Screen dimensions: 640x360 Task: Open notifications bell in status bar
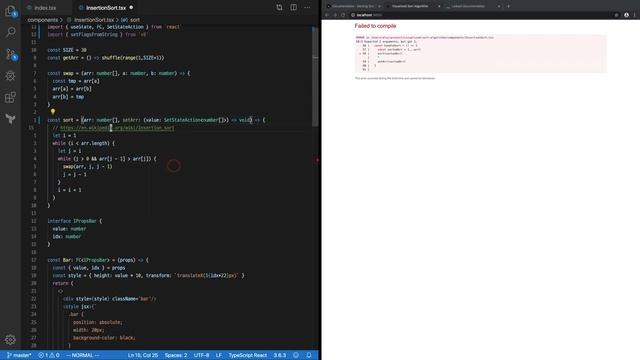(x=309, y=355)
